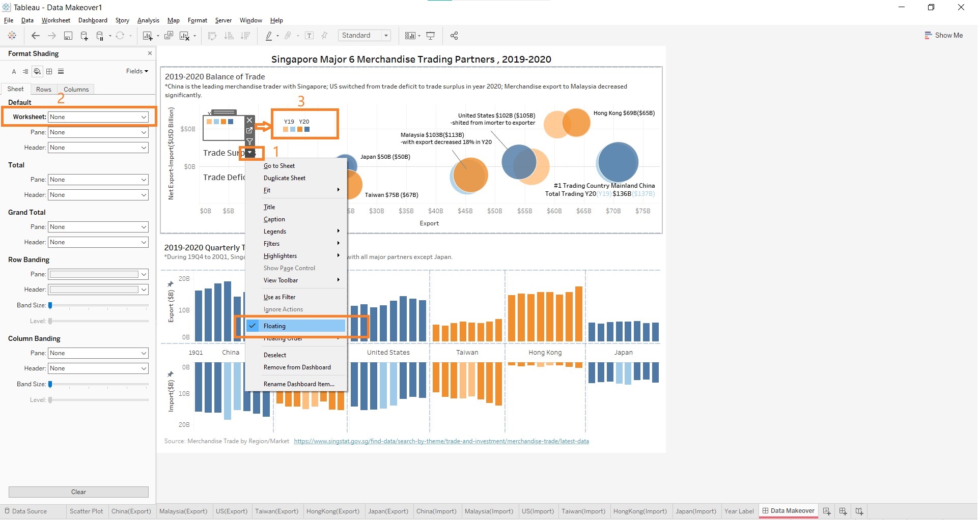The image size is (980, 520).
Task: Expand the Fit submenu in context menu
Action: (x=296, y=190)
